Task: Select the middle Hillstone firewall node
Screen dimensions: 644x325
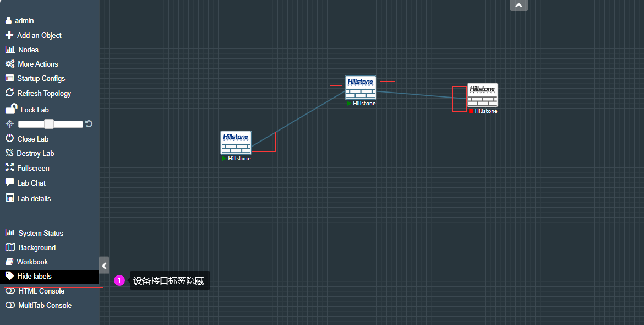Action: 360,88
